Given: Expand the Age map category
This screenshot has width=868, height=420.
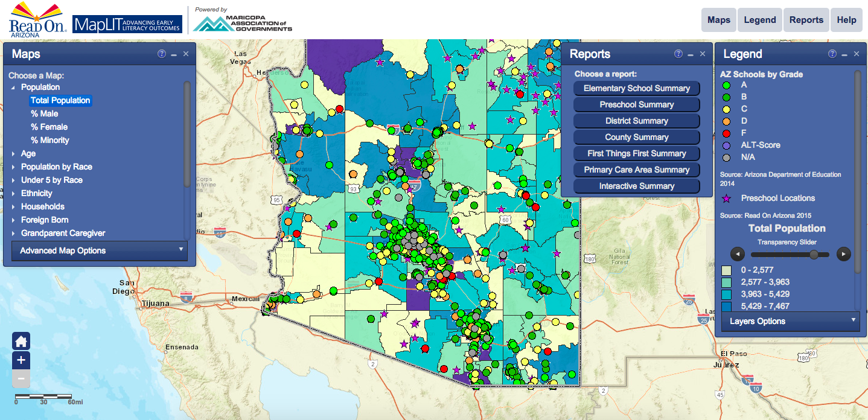Looking at the screenshot, I should pyautogui.click(x=13, y=154).
